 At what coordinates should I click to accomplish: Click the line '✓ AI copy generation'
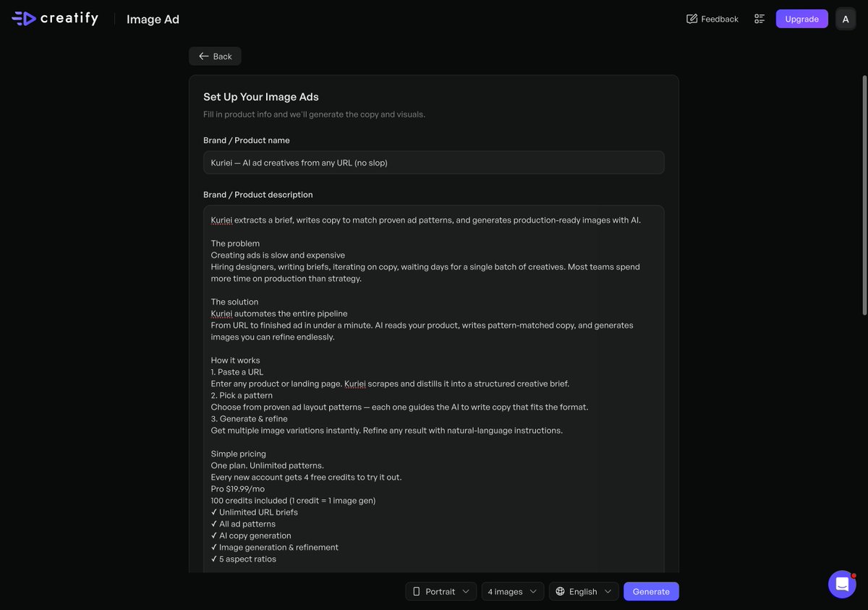tap(251, 535)
